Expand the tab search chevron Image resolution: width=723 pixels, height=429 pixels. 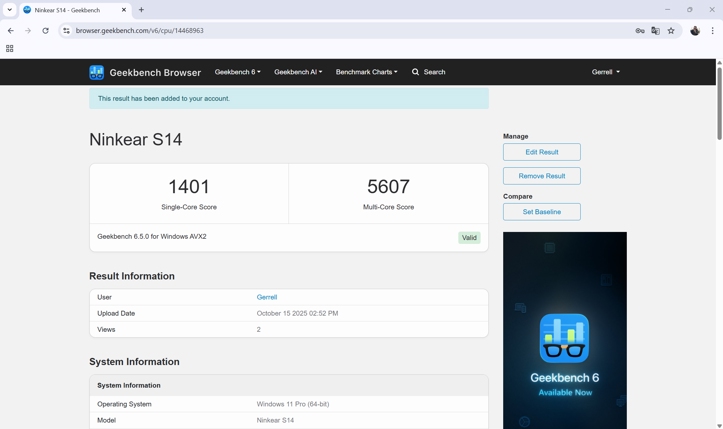[10, 10]
